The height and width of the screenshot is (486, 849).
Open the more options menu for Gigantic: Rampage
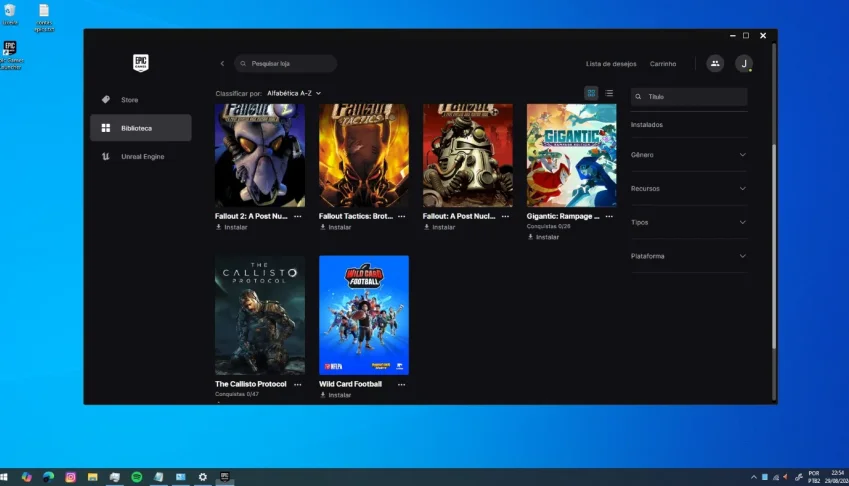[x=609, y=216]
